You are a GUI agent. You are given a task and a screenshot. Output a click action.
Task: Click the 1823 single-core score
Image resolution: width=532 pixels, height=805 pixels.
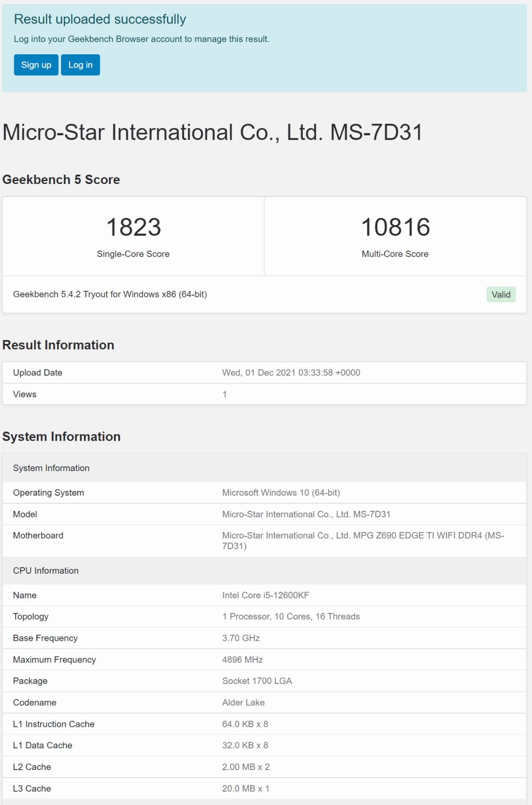point(133,227)
